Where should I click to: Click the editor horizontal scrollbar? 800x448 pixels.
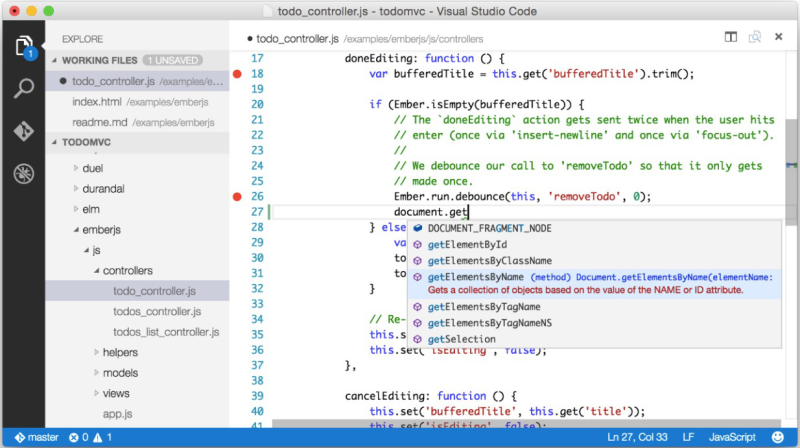click(527, 424)
